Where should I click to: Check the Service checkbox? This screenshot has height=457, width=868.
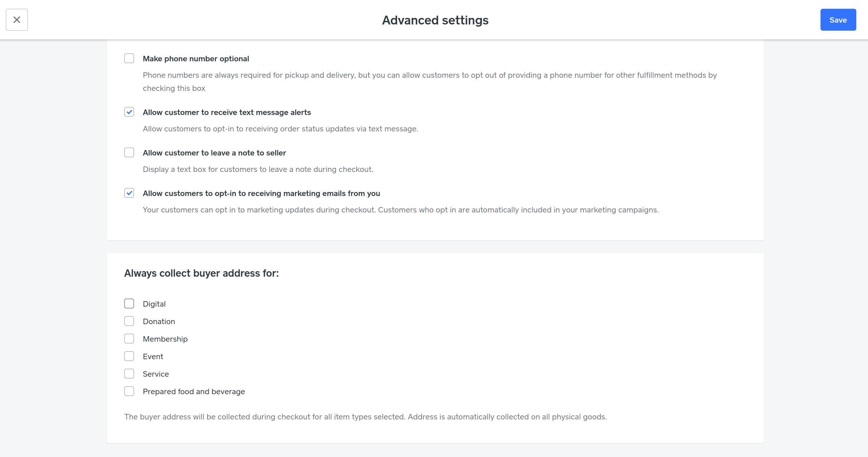tap(129, 374)
